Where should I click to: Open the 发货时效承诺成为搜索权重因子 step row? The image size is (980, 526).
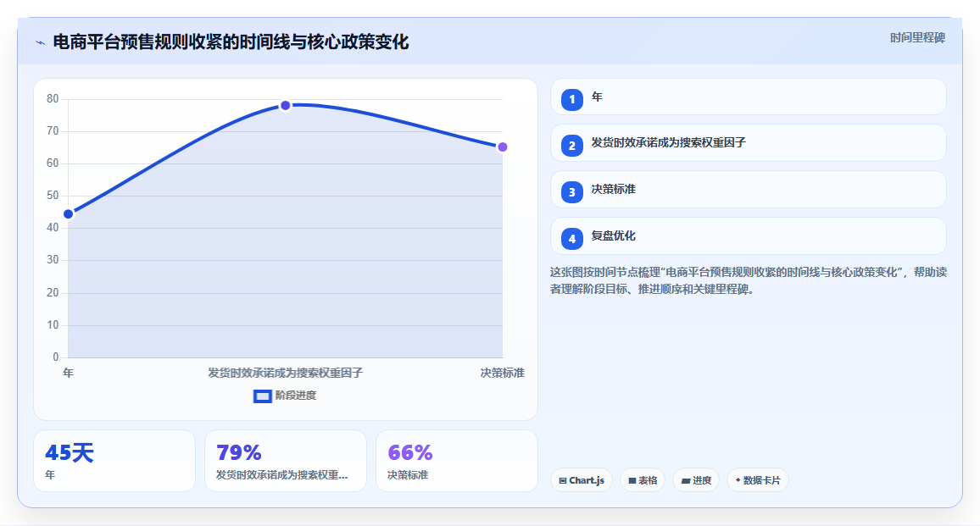(748, 143)
